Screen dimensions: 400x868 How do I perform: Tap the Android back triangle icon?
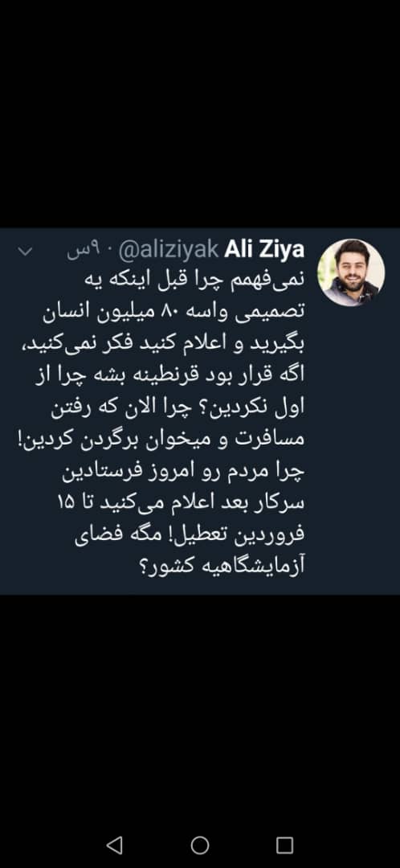(x=115, y=845)
